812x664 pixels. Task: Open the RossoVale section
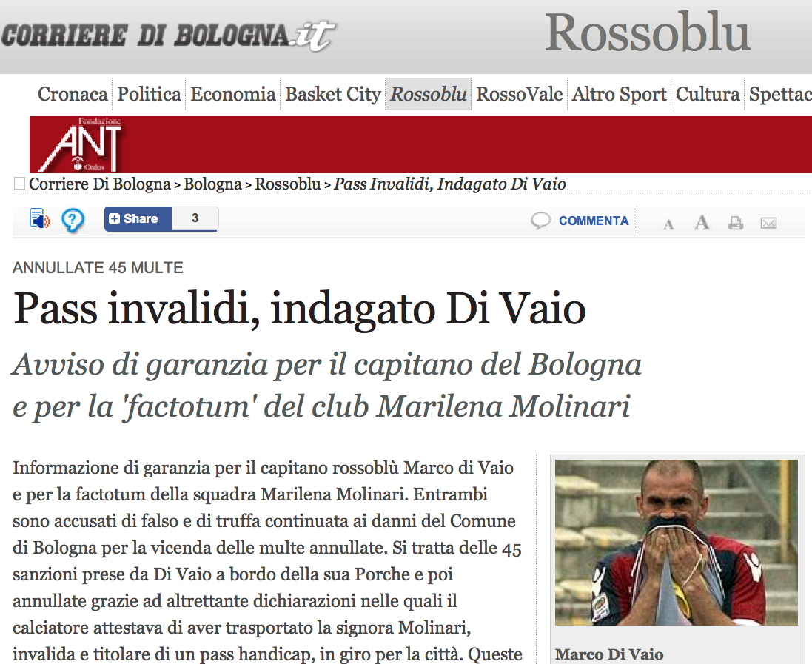pos(520,94)
